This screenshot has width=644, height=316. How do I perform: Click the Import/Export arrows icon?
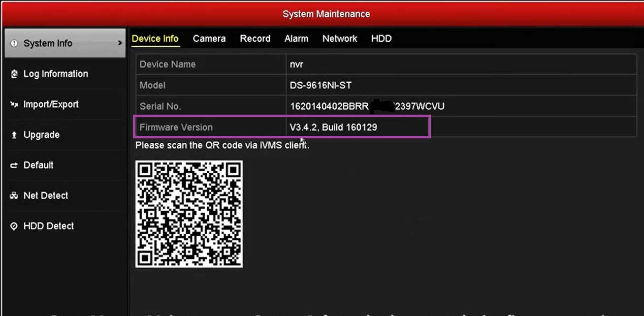click(14, 104)
